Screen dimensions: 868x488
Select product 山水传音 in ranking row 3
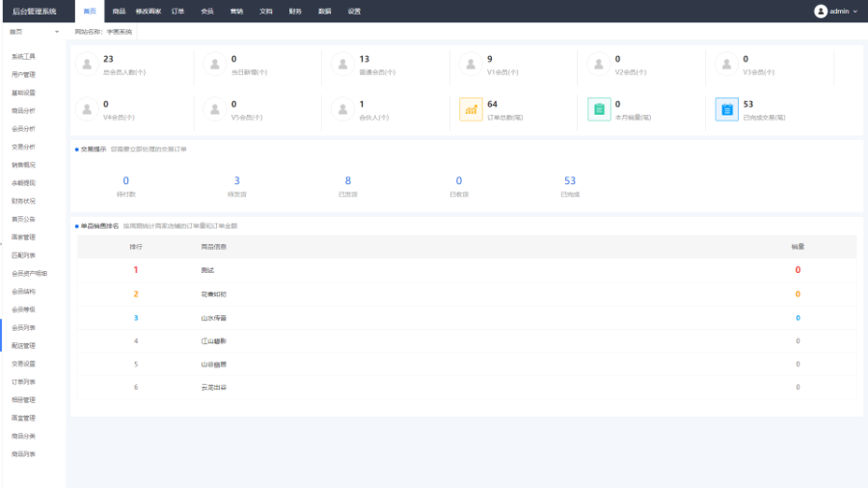click(214, 318)
